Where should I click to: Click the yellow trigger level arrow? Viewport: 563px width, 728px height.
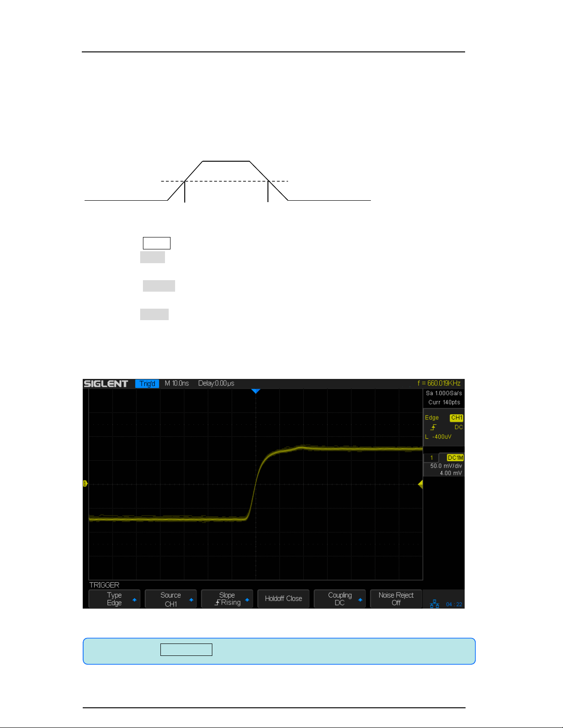click(420, 484)
